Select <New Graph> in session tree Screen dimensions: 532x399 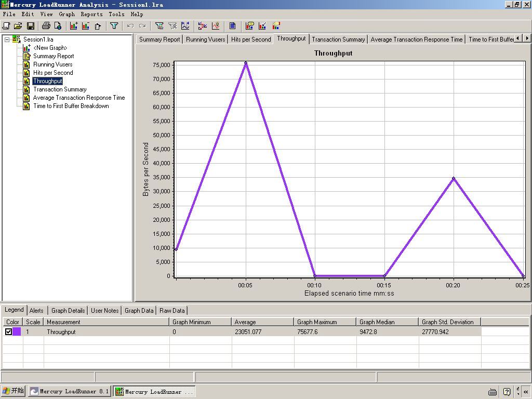click(50, 48)
